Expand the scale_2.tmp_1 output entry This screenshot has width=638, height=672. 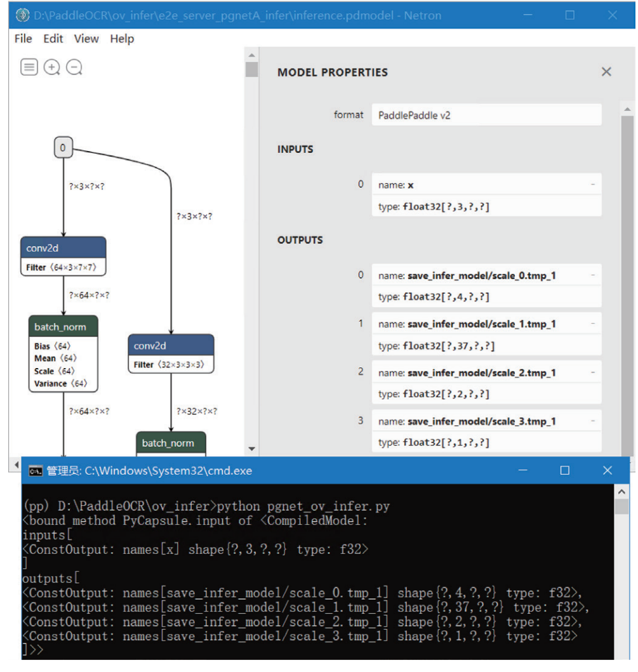coord(592,372)
